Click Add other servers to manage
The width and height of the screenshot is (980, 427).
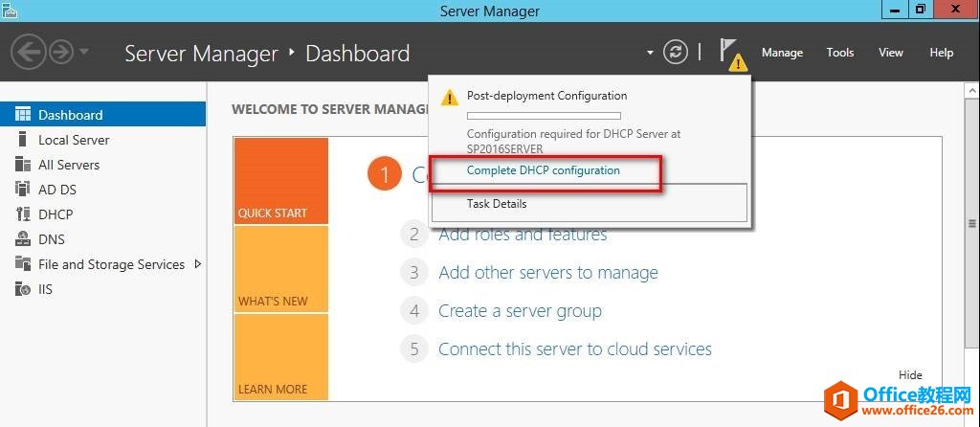(548, 273)
